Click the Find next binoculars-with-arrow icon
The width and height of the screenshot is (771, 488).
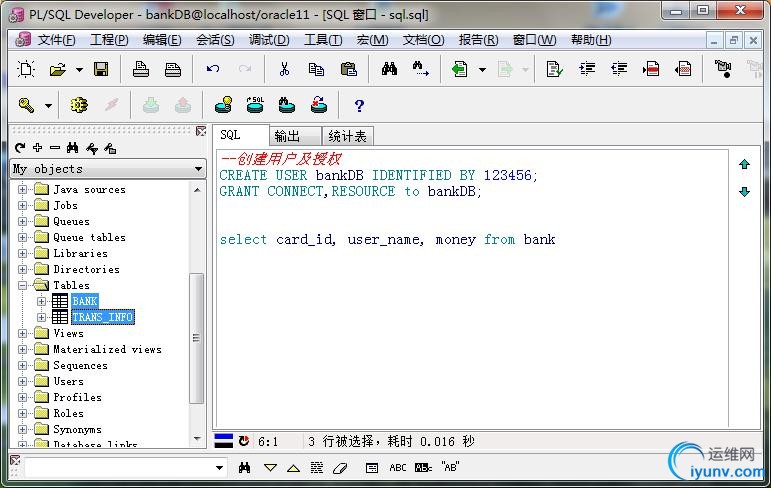[420, 69]
